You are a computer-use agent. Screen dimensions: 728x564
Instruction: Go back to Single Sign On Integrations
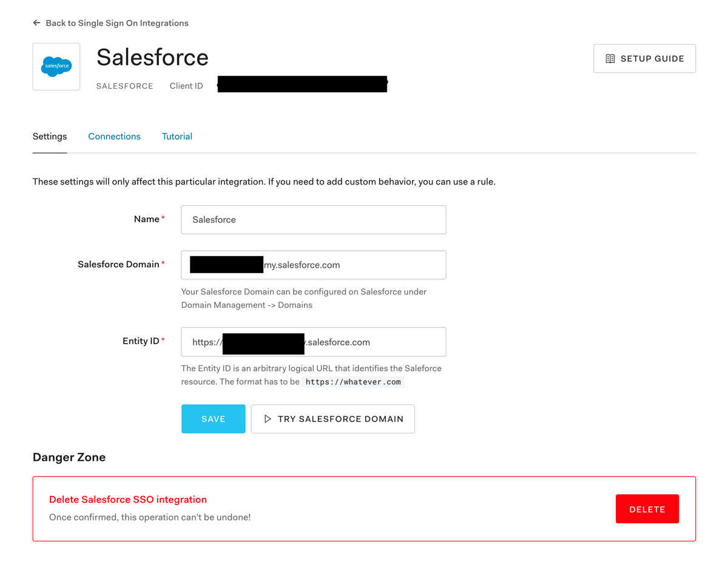coord(110,23)
